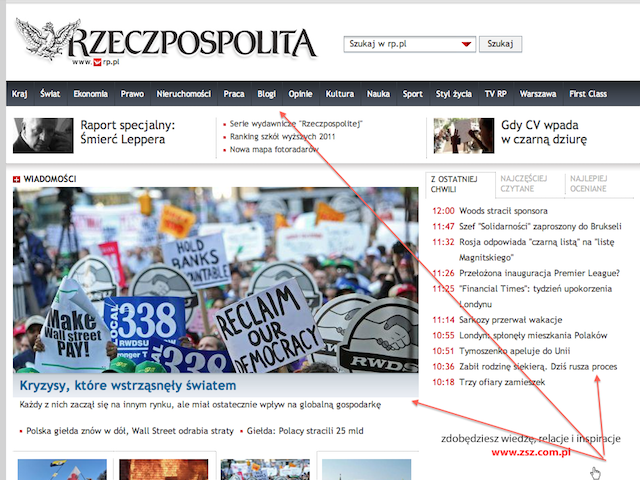Open Zabił rodzinę siekierą news item
This screenshot has width=640, height=480.
click(x=538, y=367)
